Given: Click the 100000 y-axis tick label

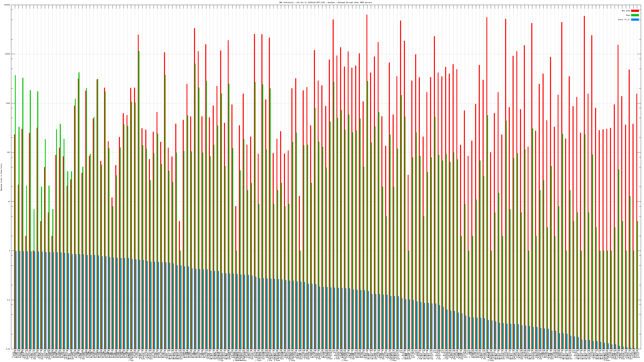Looking at the screenshot, I should click(7, 5).
